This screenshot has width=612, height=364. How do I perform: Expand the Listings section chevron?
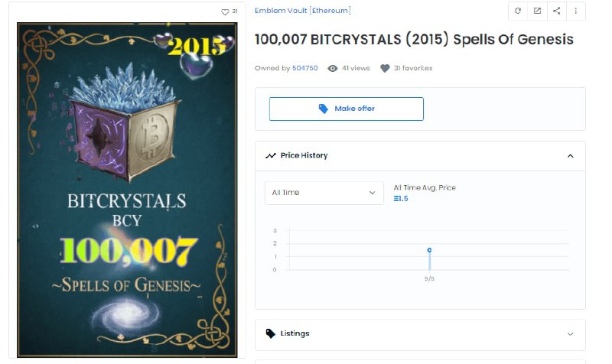[570, 334]
